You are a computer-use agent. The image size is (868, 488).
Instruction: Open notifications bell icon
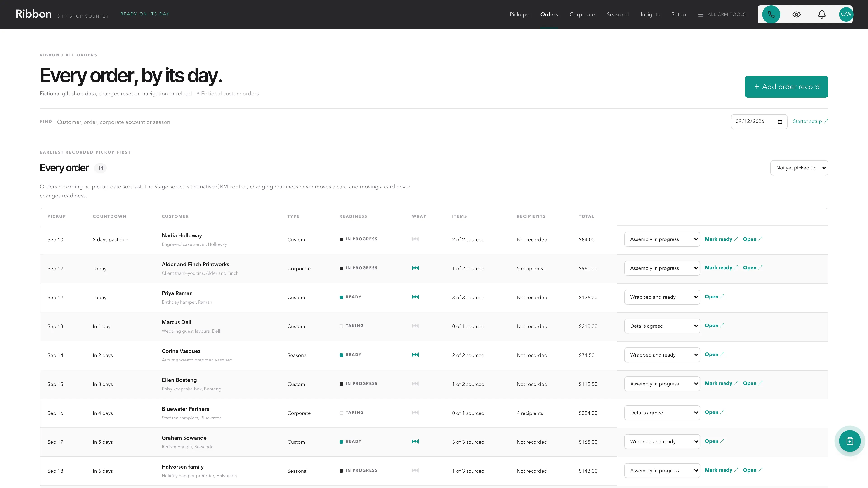822,14
